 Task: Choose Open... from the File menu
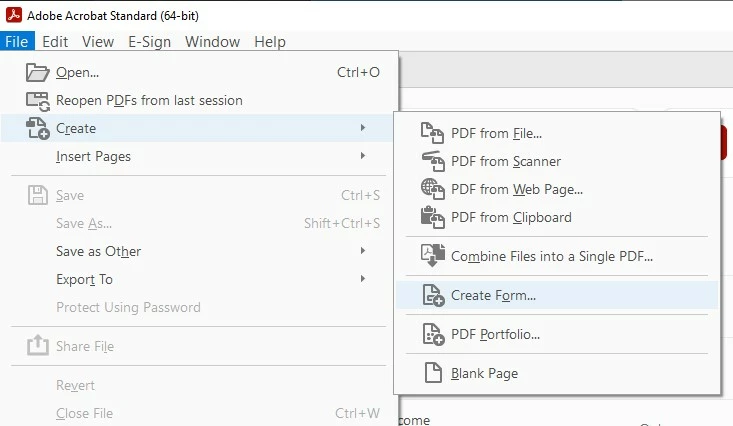click(200, 72)
